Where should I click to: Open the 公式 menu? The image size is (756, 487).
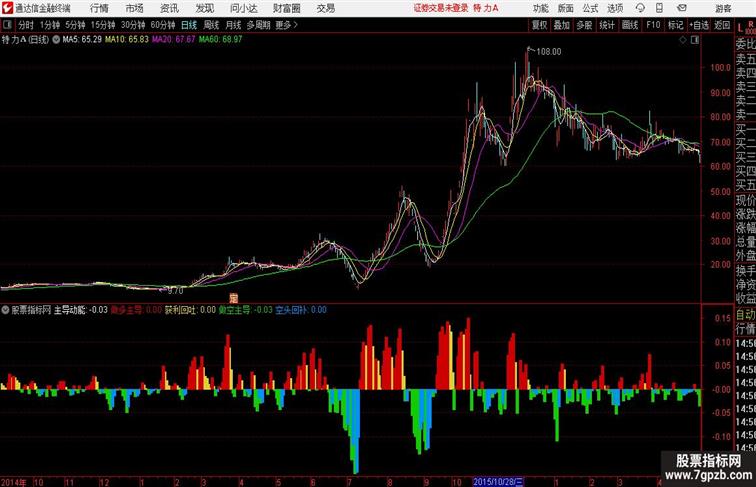590,8
